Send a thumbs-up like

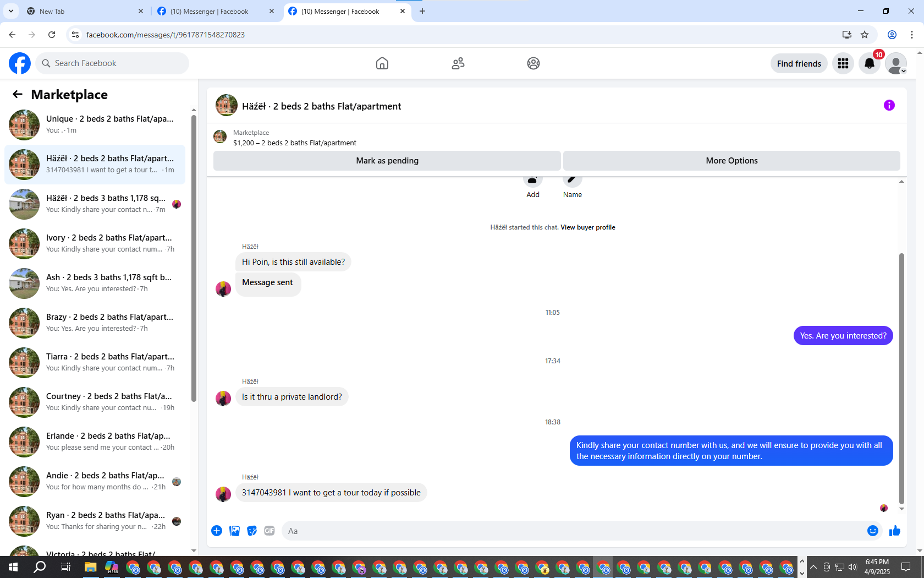pos(895,531)
